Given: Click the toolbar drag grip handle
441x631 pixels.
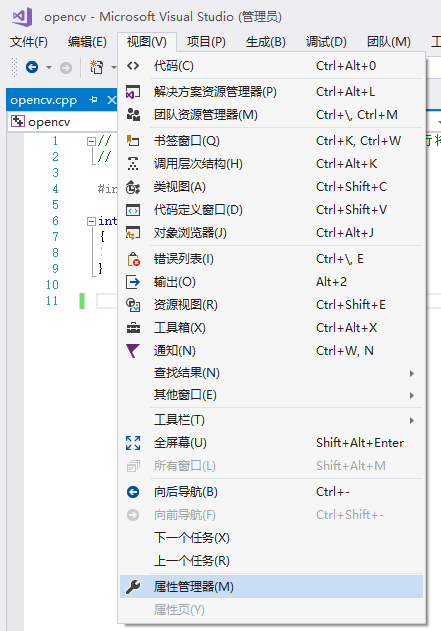Looking at the screenshot, I should [x=14, y=67].
